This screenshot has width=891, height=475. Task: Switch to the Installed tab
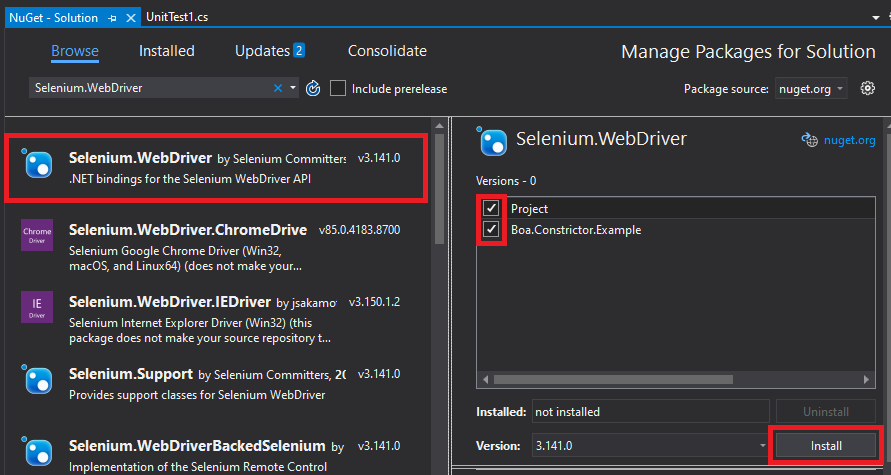pyautogui.click(x=166, y=51)
